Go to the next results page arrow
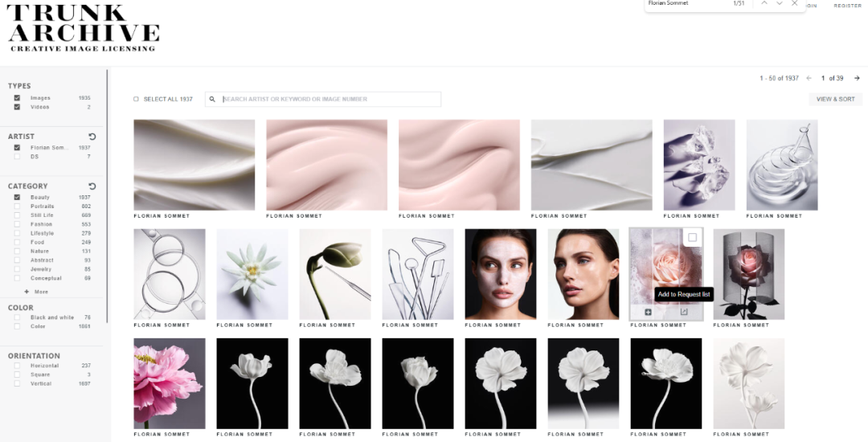The height and width of the screenshot is (442, 868). point(857,79)
